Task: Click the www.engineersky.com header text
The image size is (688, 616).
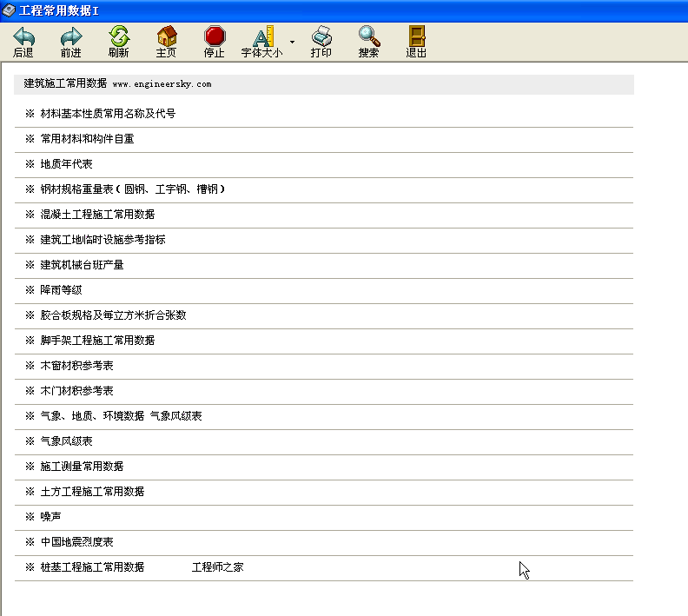Action: click(162, 84)
